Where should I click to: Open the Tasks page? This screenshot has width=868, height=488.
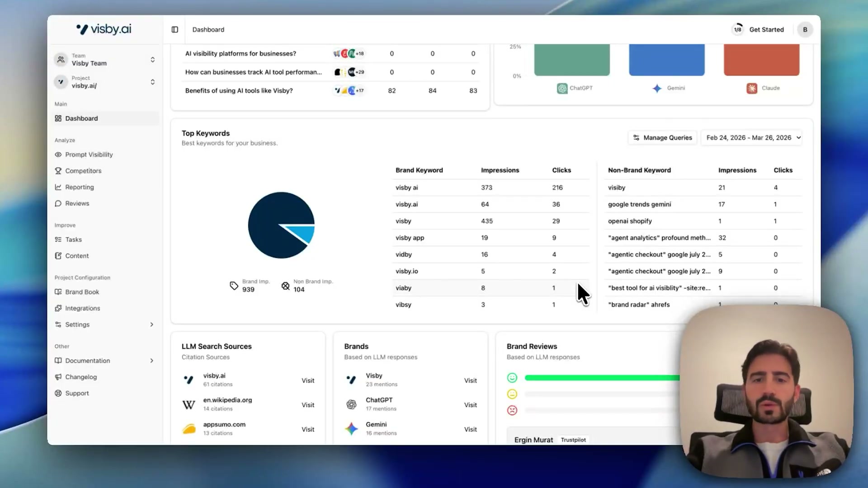73,239
